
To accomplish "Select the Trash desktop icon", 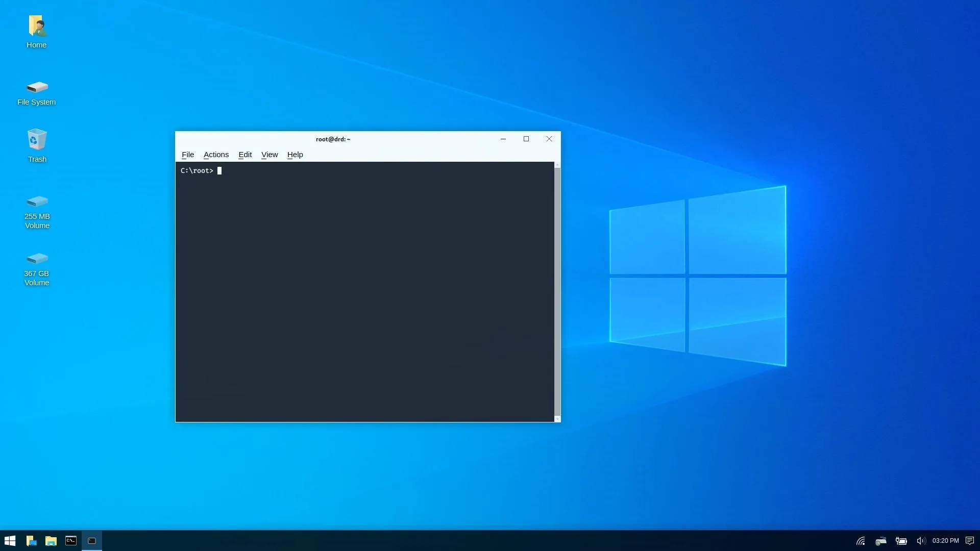I will tap(37, 140).
